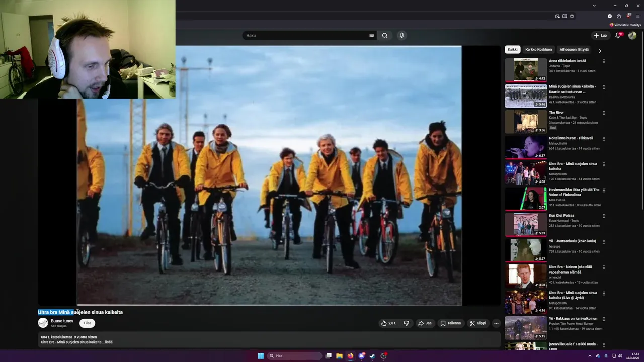Subscribe with the Tilaa button
The image size is (644, 362).
87,323
